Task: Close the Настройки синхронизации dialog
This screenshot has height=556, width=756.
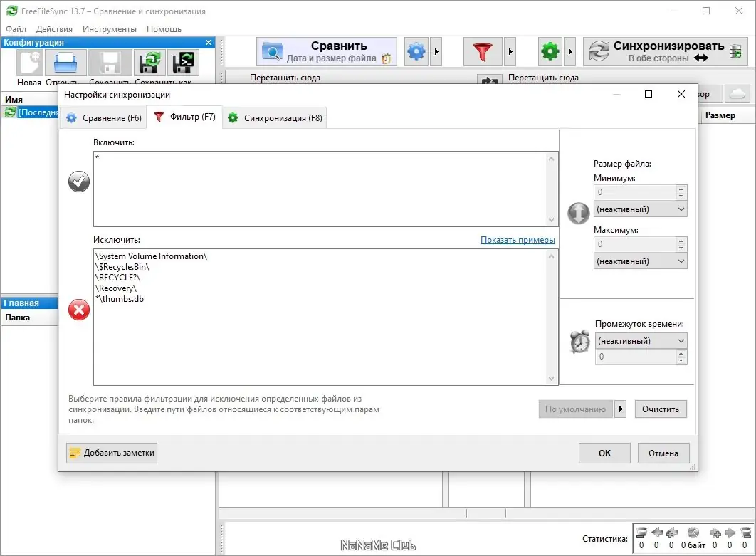Action: point(681,94)
